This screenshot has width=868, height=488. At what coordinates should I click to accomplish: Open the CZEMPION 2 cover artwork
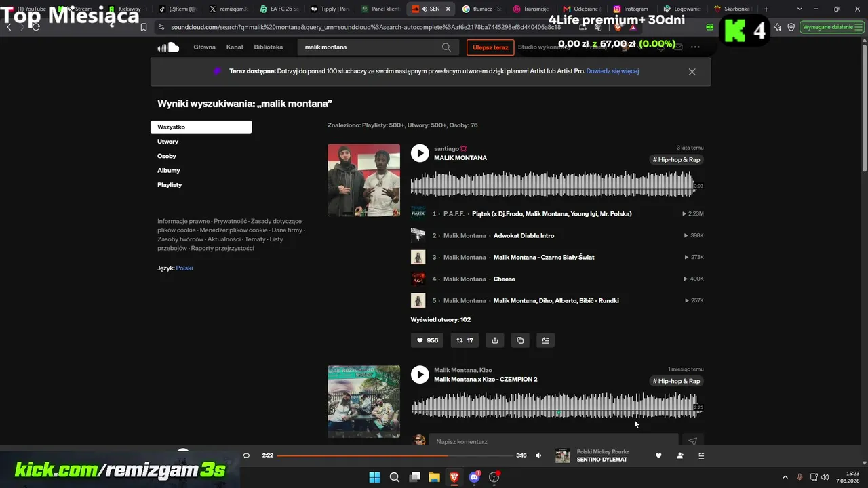363,401
